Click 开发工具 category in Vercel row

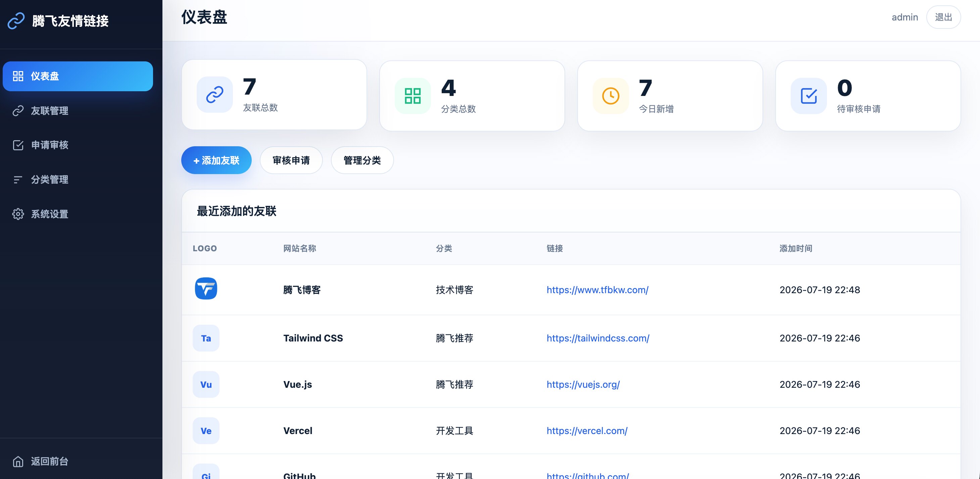(454, 431)
